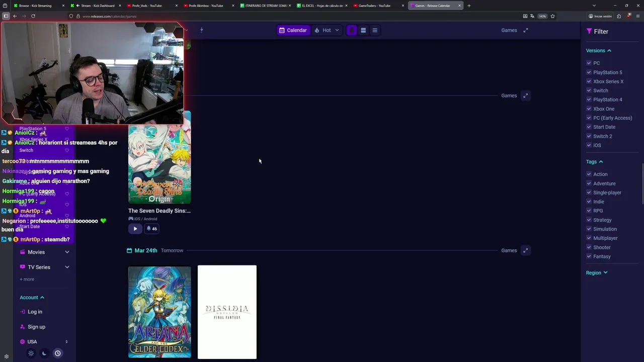
Task: Click the translate page icon in address bar
Action: point(532,16)
